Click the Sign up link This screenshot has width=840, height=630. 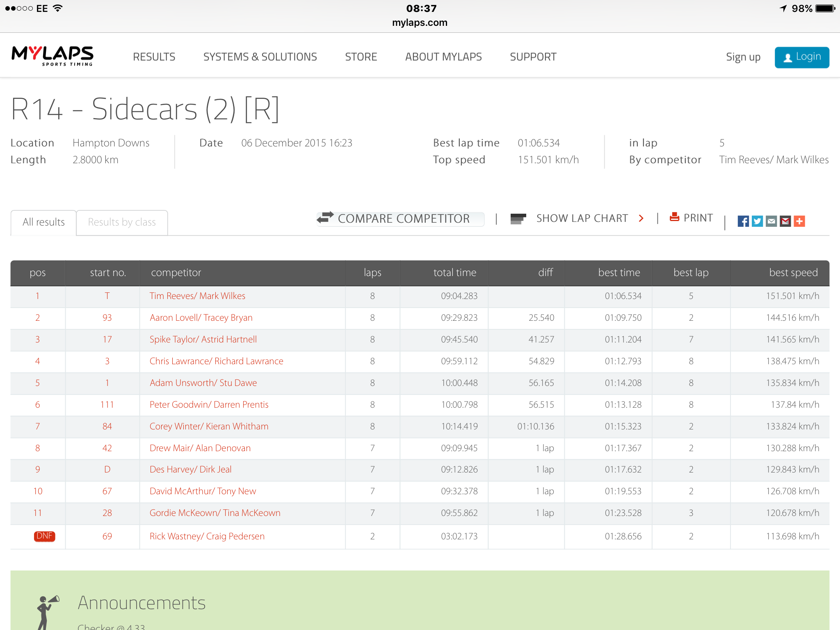[743, 57]
